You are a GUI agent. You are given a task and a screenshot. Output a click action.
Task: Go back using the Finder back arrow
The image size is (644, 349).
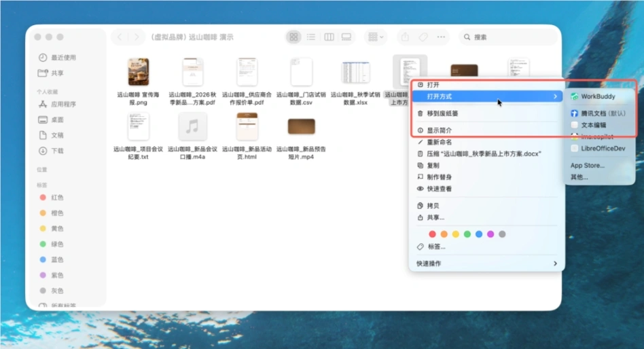click(x=120, y=37)
